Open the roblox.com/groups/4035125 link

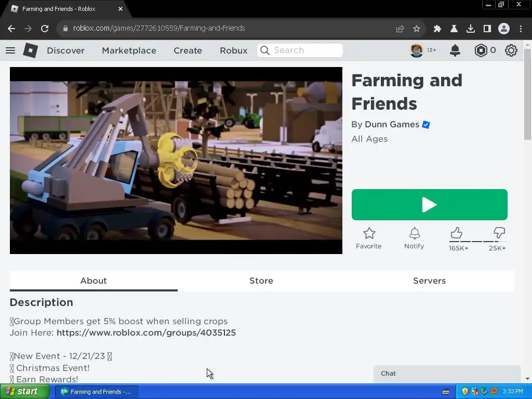point(146,332)
